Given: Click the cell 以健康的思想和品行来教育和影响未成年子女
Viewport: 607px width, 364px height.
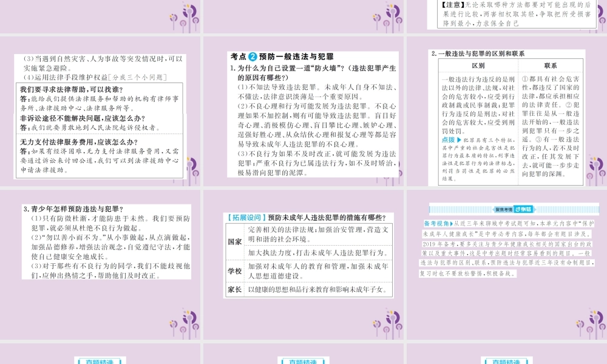Looking at the screenshot, I should point(317,289).
